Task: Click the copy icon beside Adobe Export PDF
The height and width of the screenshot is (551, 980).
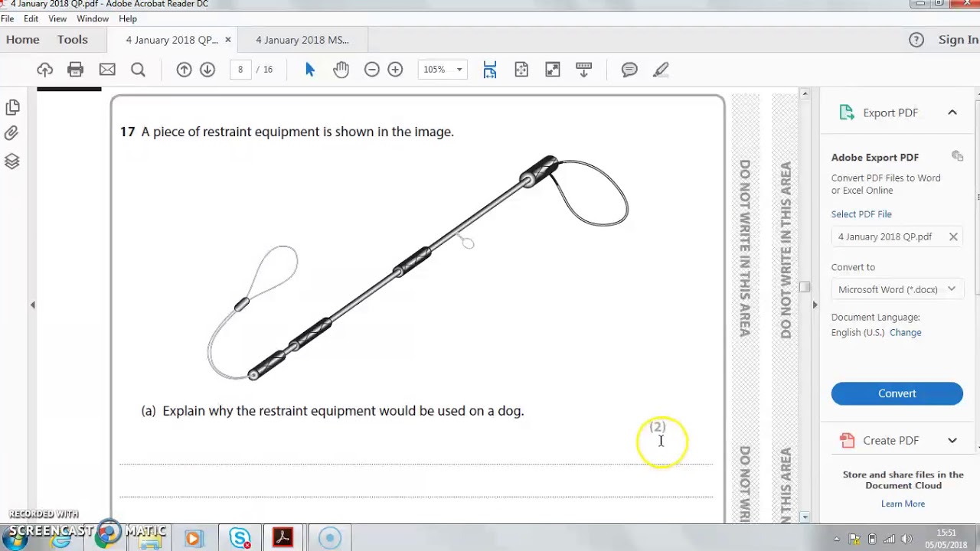Action: coord(957,156)
